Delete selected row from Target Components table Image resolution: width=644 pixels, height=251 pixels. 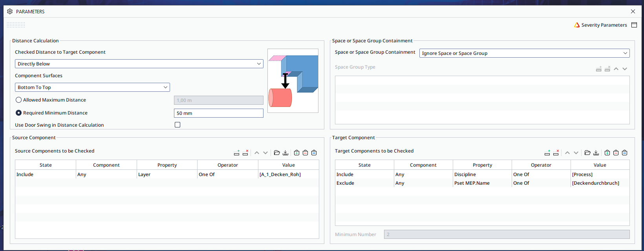tap(556, 153)
